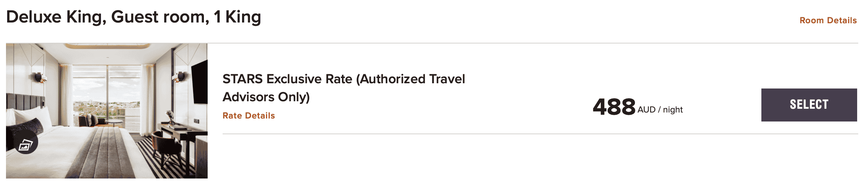This screenshot has height=183, width=868.
Task: Click the "1 King" text in heading
Action: coord(237,17)
